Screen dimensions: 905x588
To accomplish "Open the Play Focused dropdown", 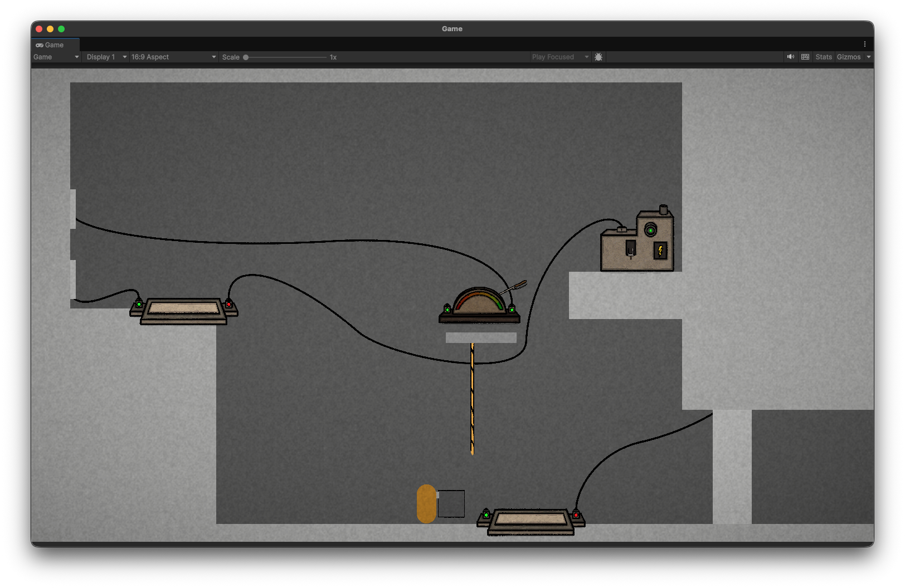I will coord(559,57).
